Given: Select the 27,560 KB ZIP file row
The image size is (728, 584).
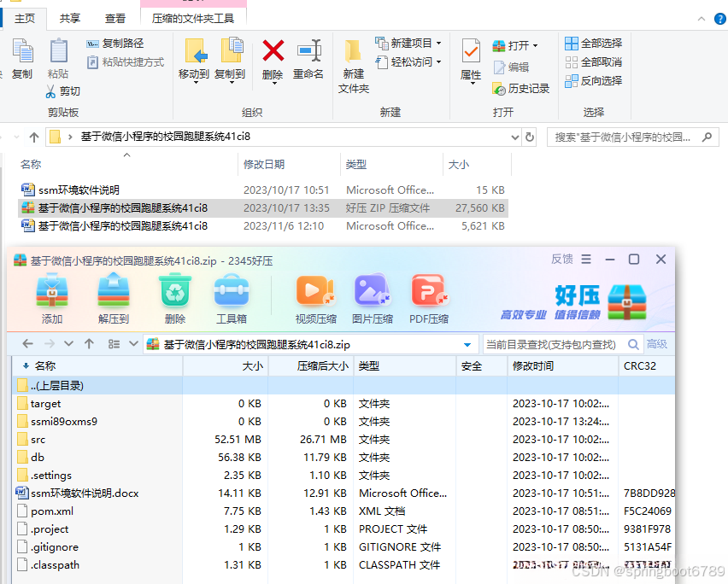Looking at the screenshot, I should click(262, 208).
